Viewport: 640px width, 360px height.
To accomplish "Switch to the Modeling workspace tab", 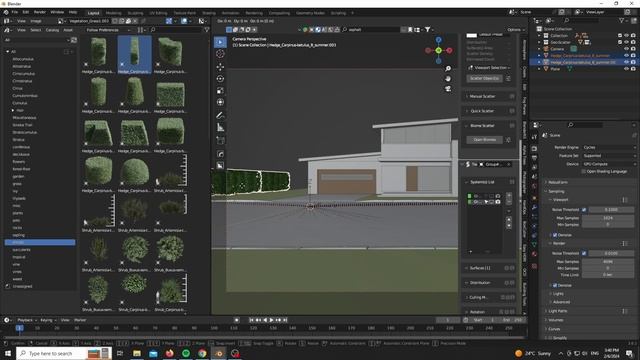I will click(113, 13).
